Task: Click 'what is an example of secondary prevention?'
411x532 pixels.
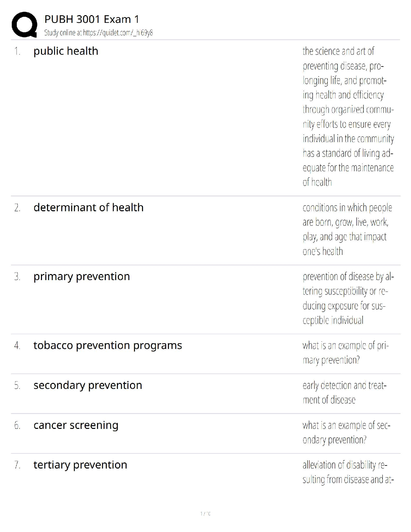Action: 346,432
